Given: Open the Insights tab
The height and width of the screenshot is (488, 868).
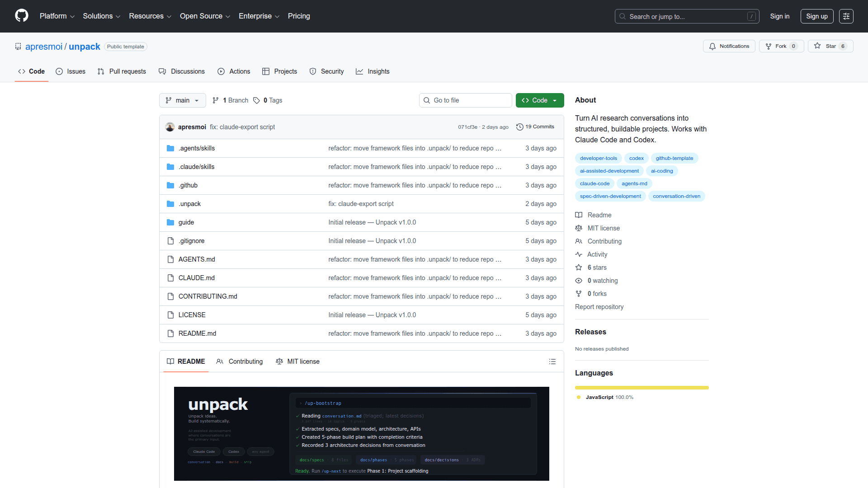Looking at the screenshot, I should click(373, 71).
